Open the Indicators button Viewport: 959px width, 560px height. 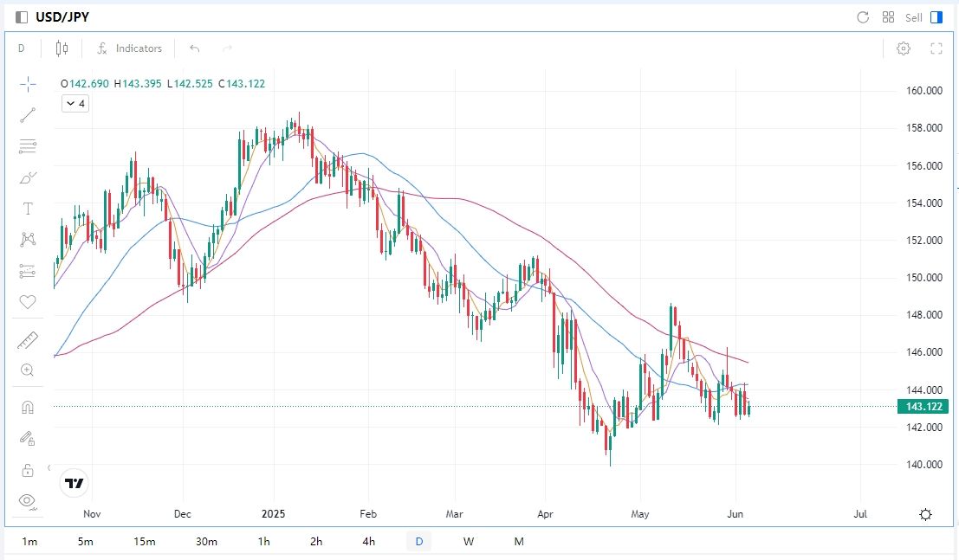[130, 48]
